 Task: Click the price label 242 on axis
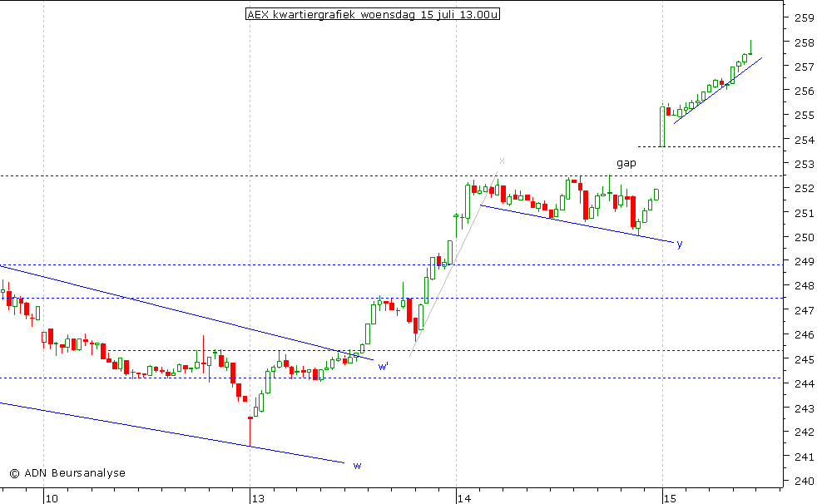(x=804, y=432)
